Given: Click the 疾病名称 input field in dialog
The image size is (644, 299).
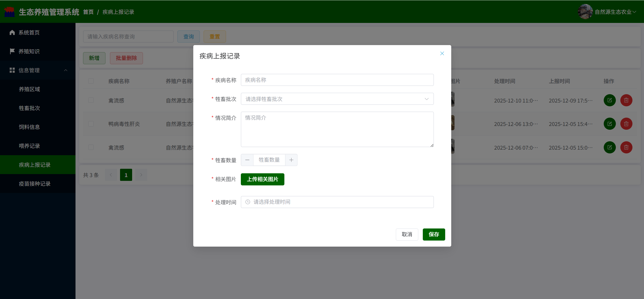Looking at the screenshot, I should [x=337, y=80].
